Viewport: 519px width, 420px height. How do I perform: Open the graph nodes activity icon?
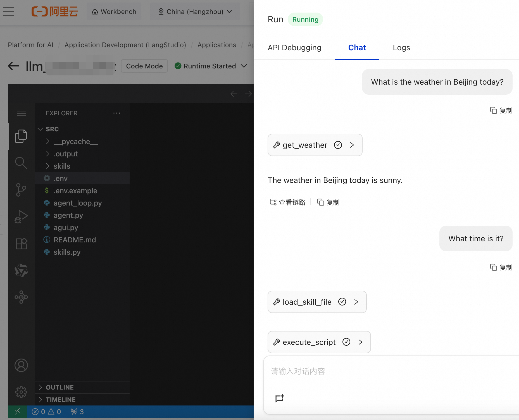(x=21, y=297)
